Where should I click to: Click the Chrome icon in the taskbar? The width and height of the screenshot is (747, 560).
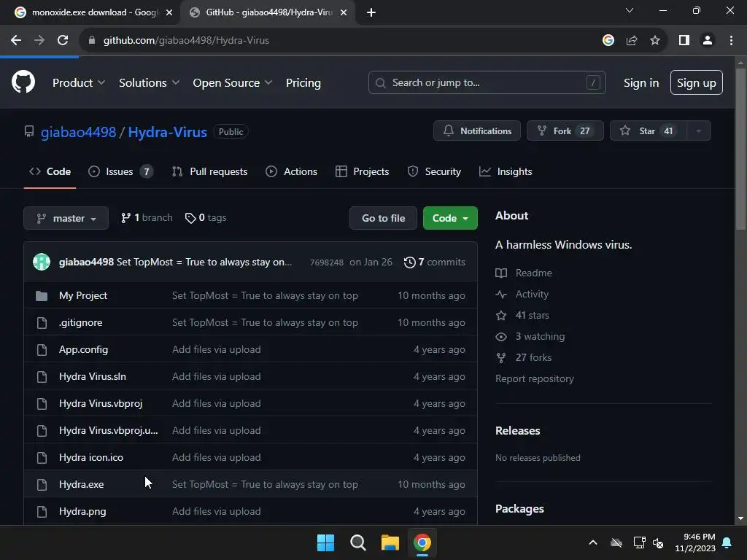coord(422,542)
